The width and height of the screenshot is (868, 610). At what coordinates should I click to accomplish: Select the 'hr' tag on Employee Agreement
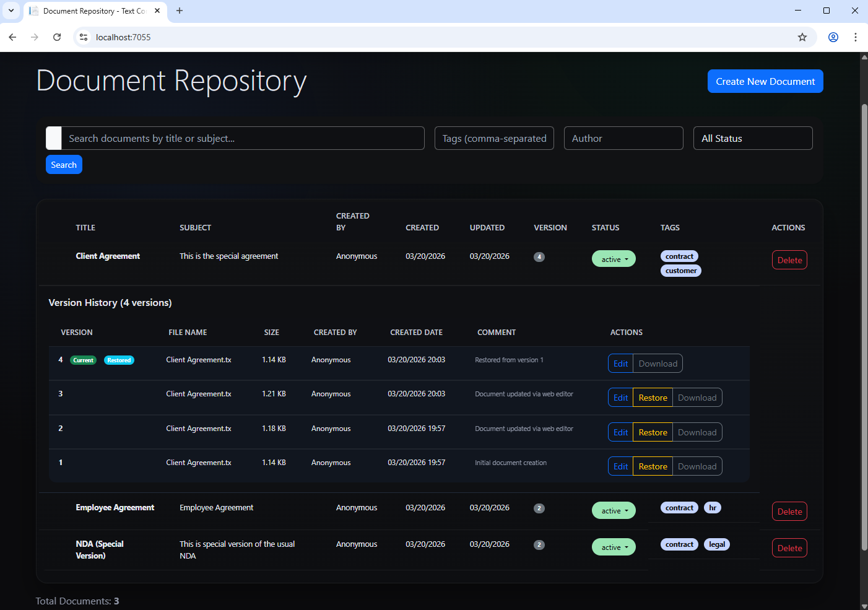pos(713,507)
